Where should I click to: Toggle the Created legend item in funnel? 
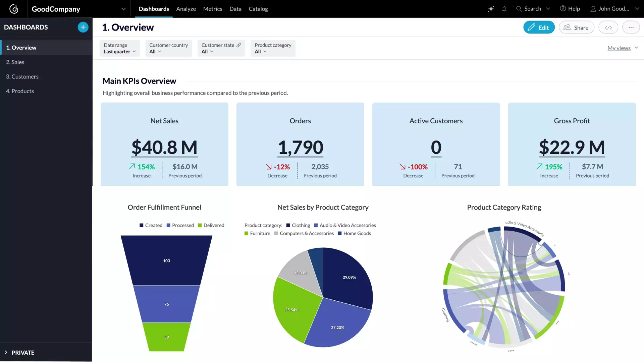[x=151, y=225]
